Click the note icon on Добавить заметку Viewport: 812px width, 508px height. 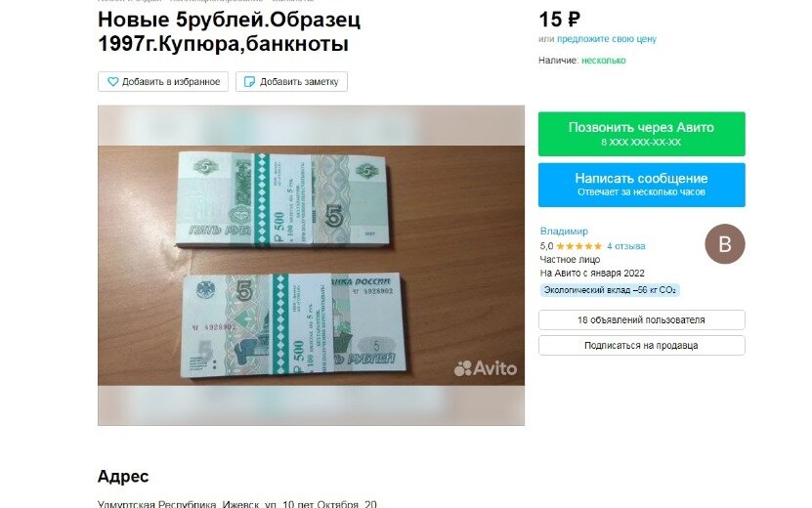(249, 82)
